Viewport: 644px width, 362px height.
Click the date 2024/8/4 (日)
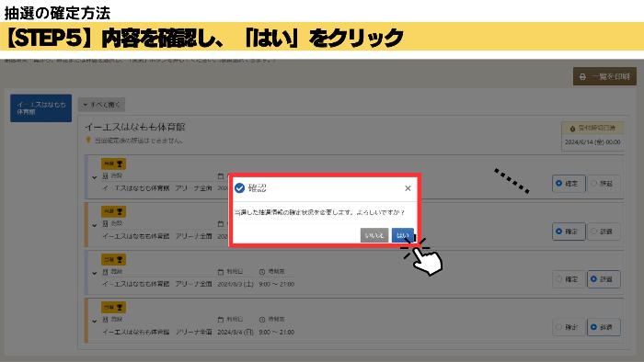236,332
